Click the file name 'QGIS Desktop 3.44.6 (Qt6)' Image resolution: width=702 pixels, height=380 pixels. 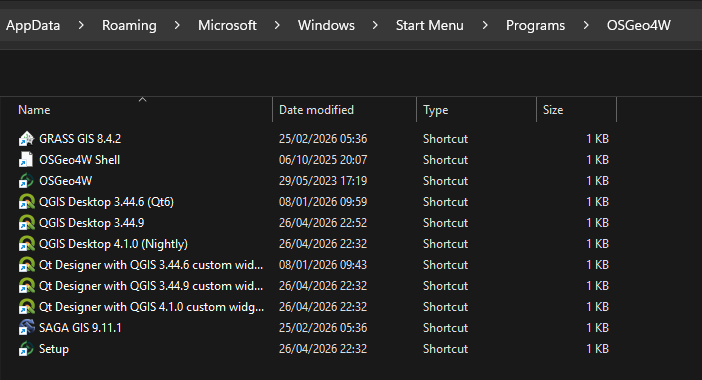(x=106, y=202)
